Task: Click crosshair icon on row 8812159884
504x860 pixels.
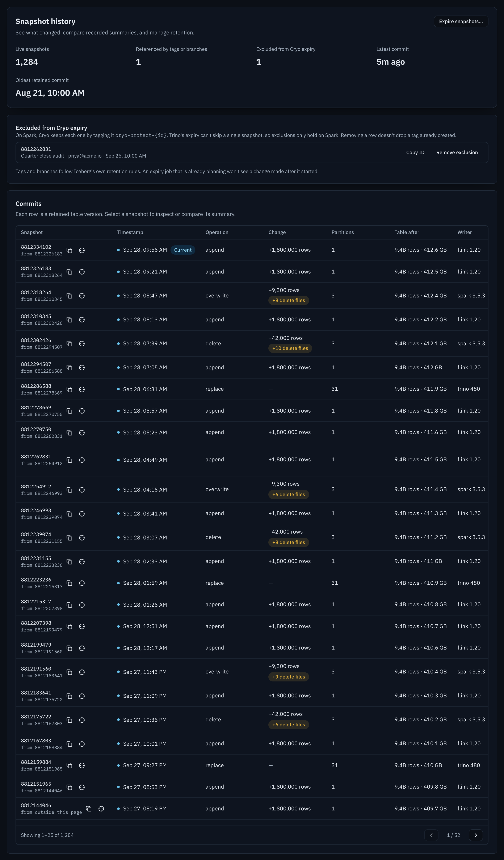Action: pos(82,765)
